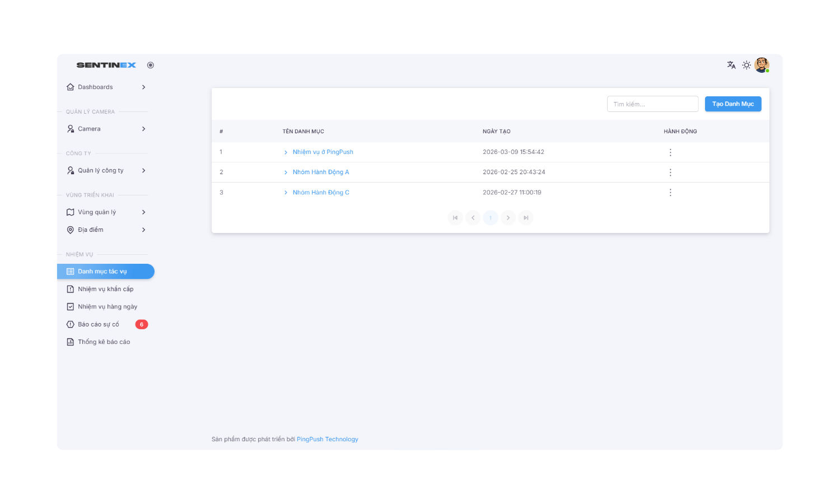Open Báo cáo sự cố menu item
This screenshot has width=840, height=504.
99,324
